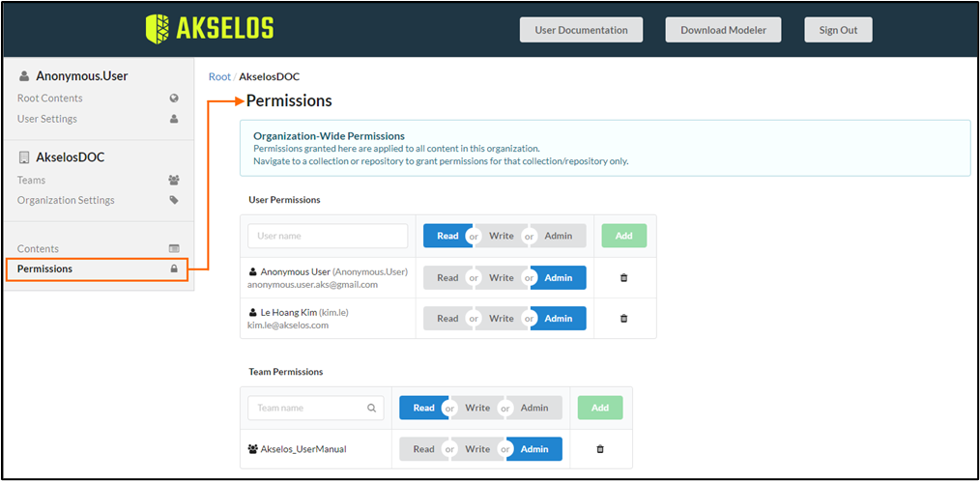This screenshot has width=980, height=481.
Task: Click the Akselos logo
Action: 210,29
